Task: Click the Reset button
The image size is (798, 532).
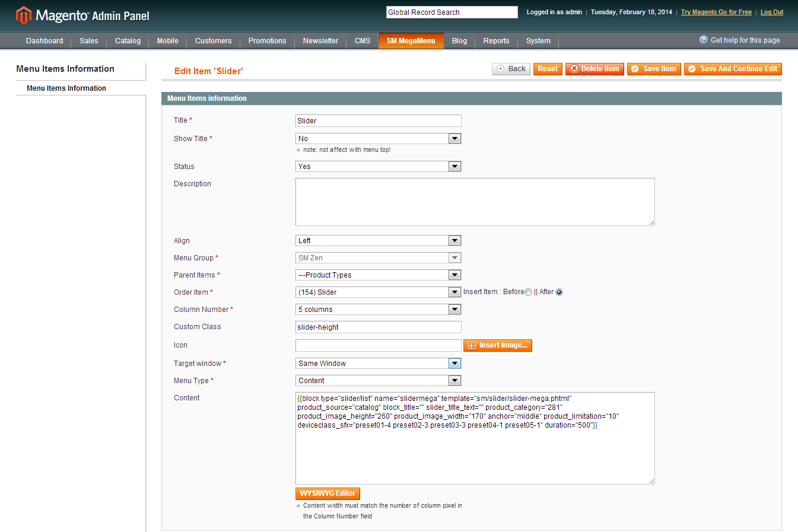Action: (548, 69)
